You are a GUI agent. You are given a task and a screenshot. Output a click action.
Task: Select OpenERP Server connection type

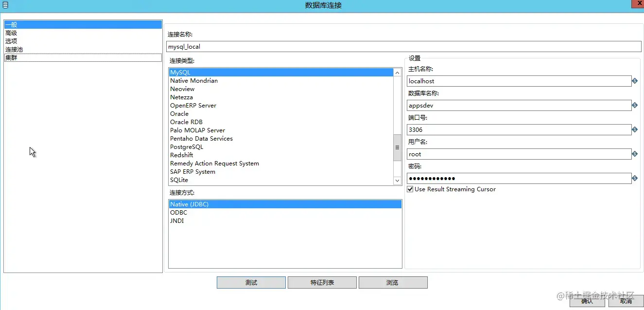[281, 106]
